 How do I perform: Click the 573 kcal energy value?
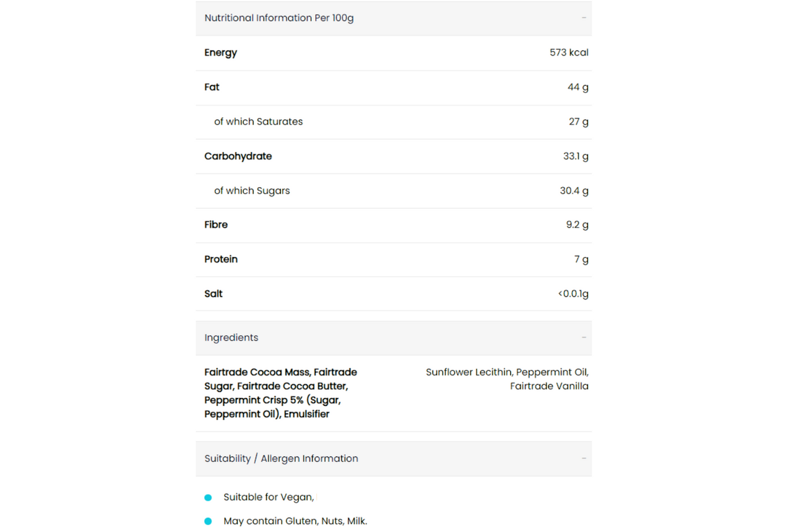pos(569,53)
